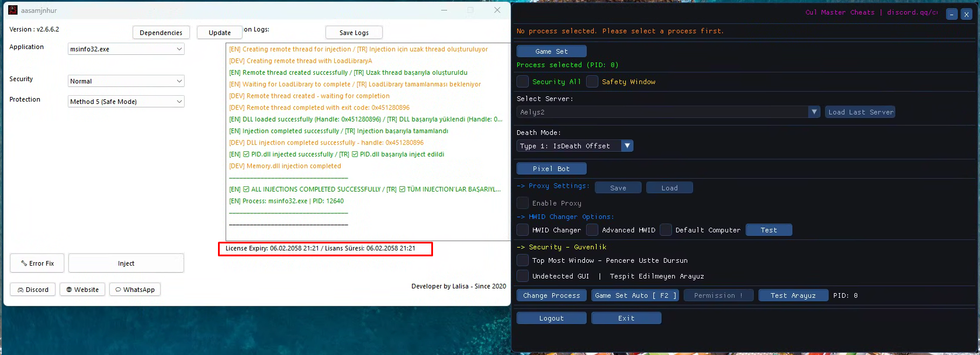Toggle the Safety Window checkbox
The width and height of the screenshot is (980, 355).
593,82
